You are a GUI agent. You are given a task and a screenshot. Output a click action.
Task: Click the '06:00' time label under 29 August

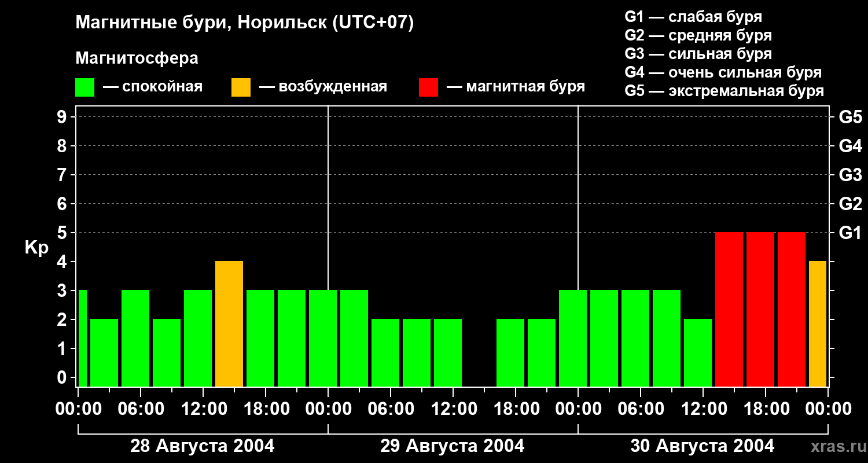(x=392, y=409)
